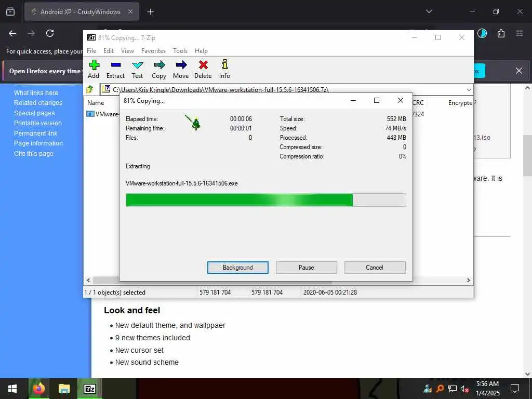
Task: Expand the 7-Zip address path dropdown
Action: (x=469, y=89)
